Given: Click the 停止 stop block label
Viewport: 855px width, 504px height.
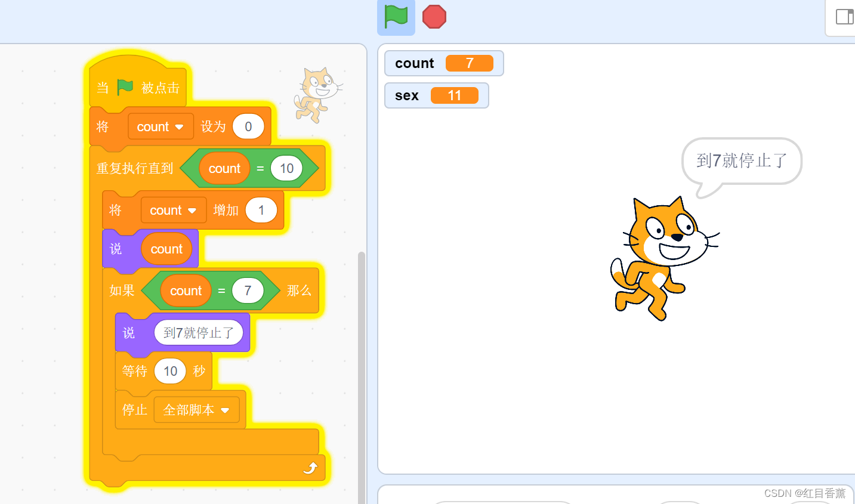Looking at the screenshot, I should tap(135, 410).
